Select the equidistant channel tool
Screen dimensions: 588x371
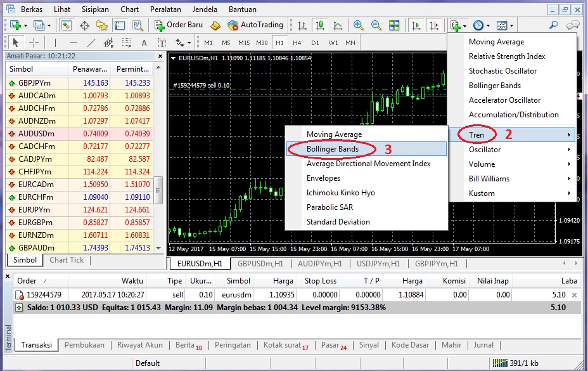click(x=109, y=43)
